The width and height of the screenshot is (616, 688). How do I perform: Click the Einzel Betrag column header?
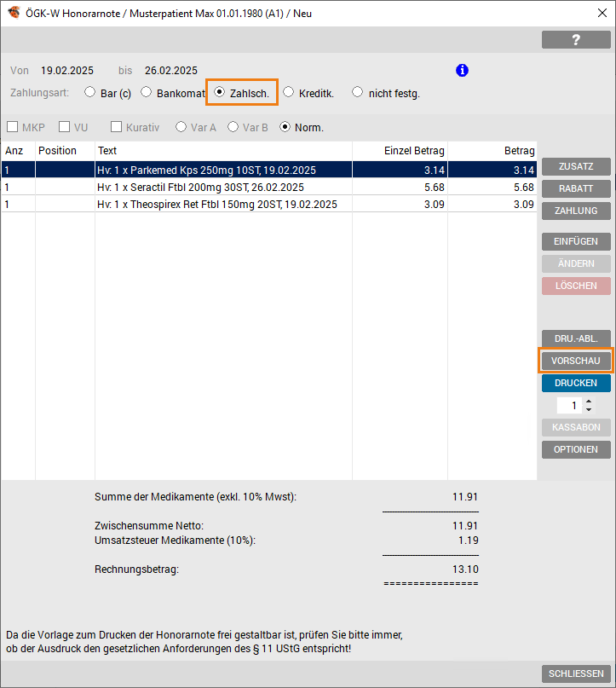click(x=400, y=151)
